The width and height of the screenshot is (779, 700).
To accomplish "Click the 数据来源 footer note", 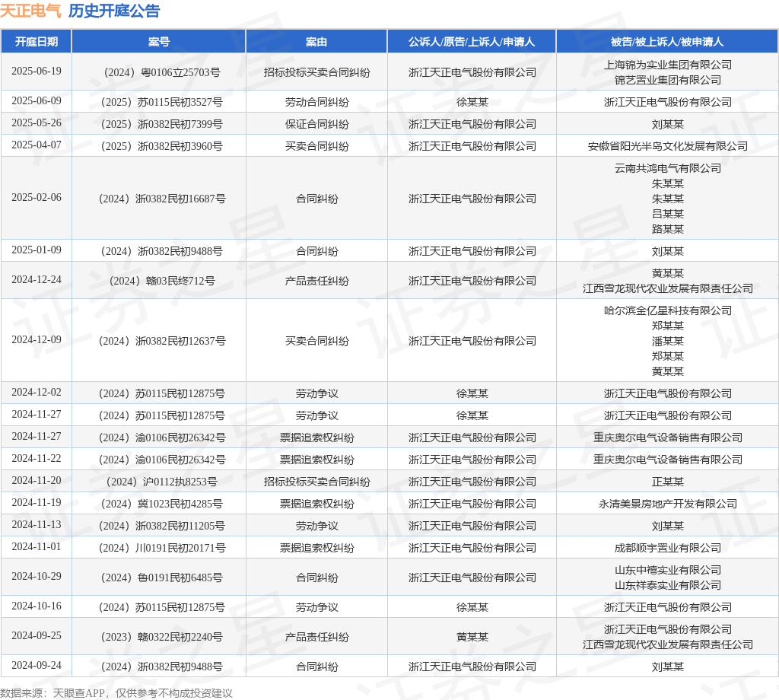I will [x=116, y=693].
